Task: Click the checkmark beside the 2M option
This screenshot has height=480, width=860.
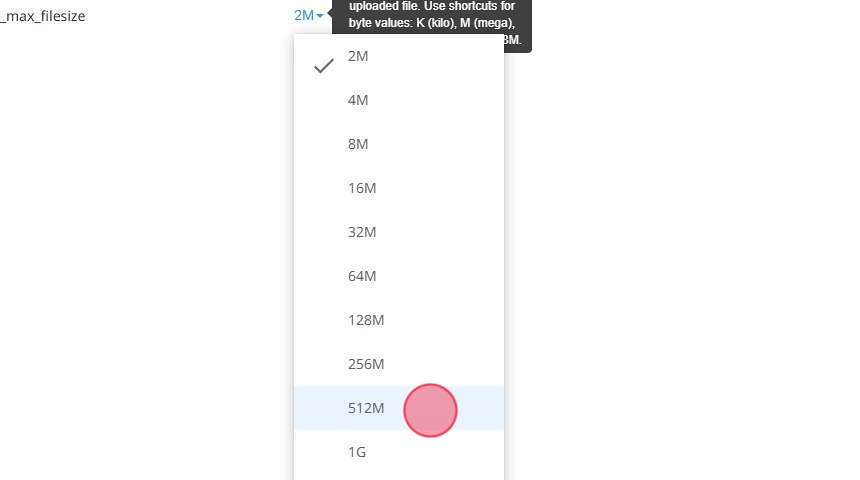Action: (323, 66)
